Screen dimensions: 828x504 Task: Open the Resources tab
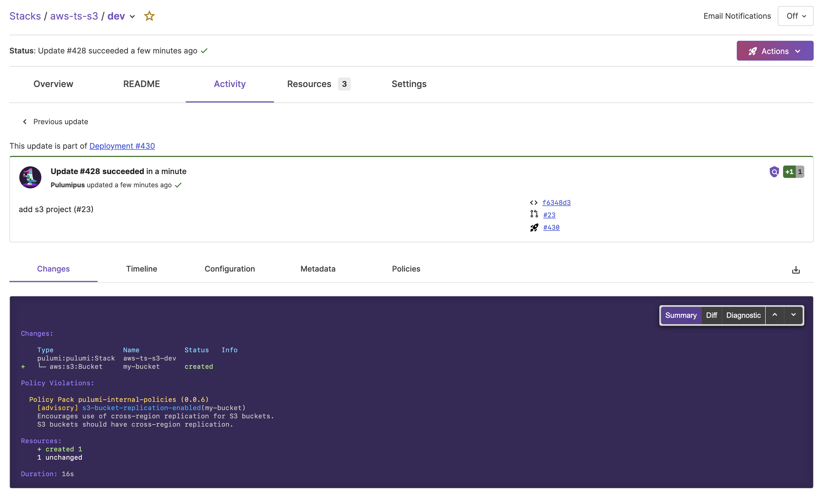click(x=318, y=84)
